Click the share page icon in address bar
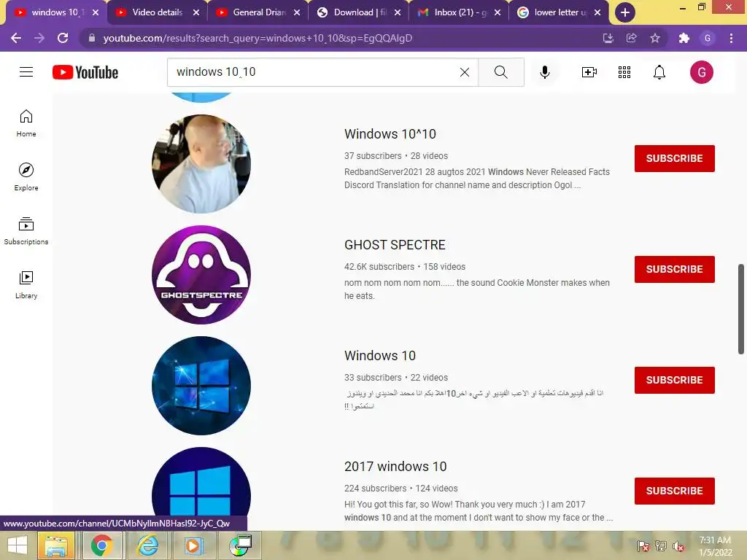The width and height of the screenshot is (747, 560). tap(631, 38)
